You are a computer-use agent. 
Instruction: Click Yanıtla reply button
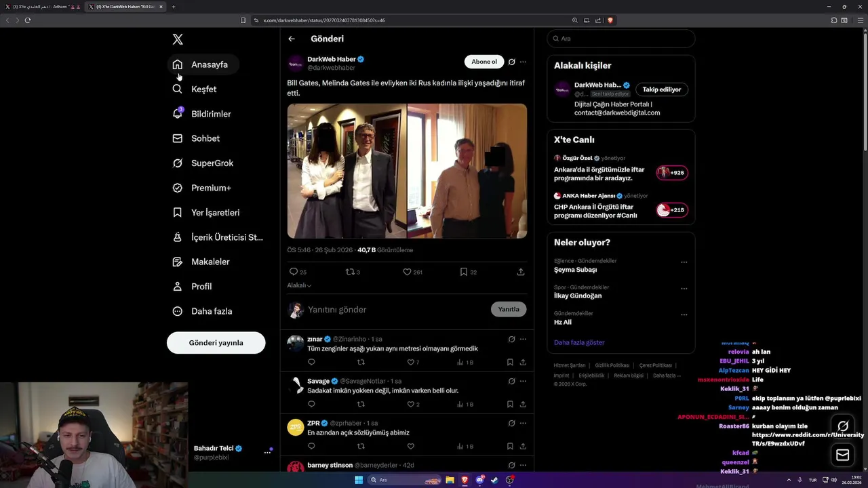point(509,309)
